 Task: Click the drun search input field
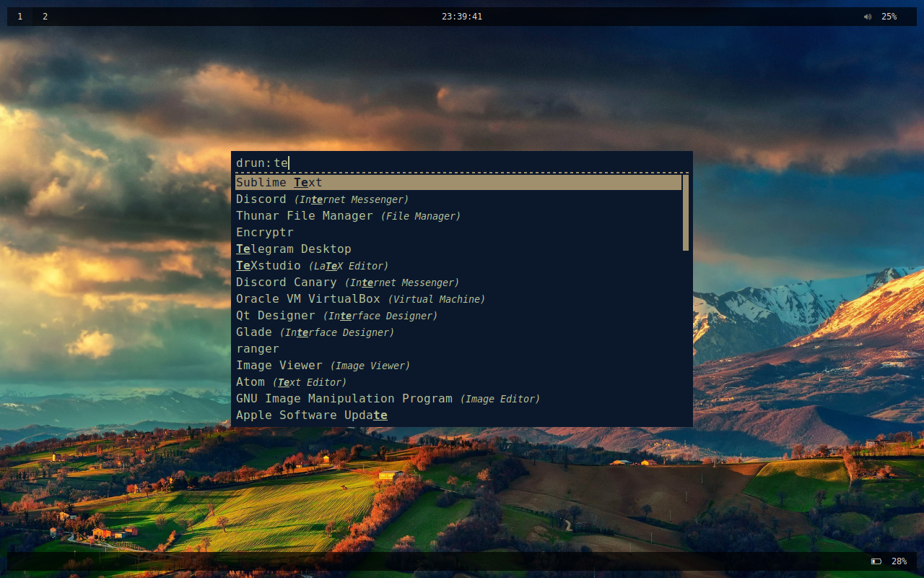click(462, 163)
